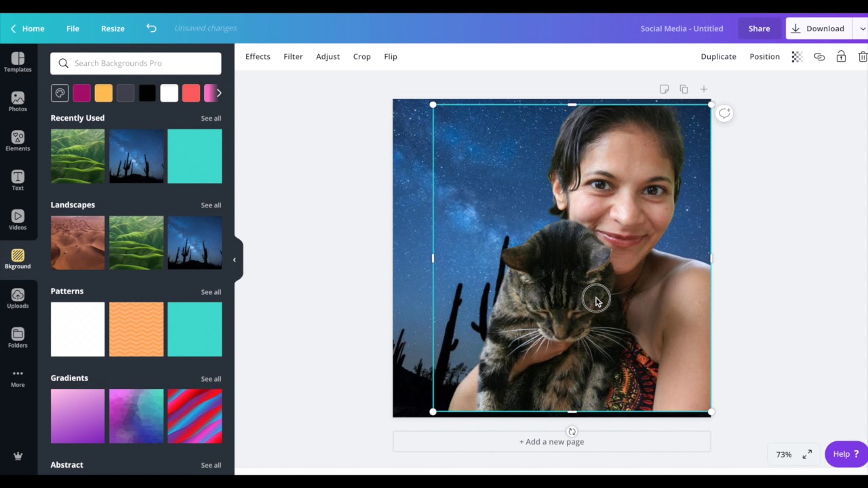Go back Home via chevron button
Viewport: 868px width, 488px height.
pyautogui.click(x=27, y=28)
